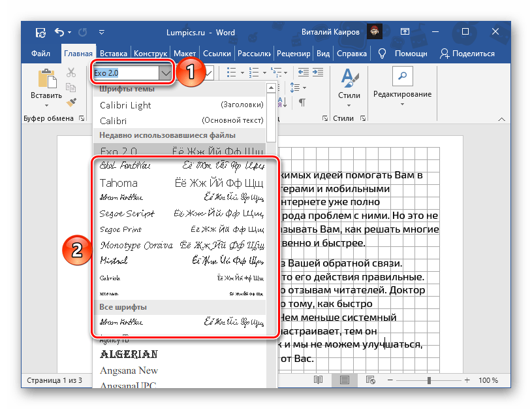This screenshot has width=532, height=409.
Task: Adjust the zoom slider
Action: coord(430,380)
